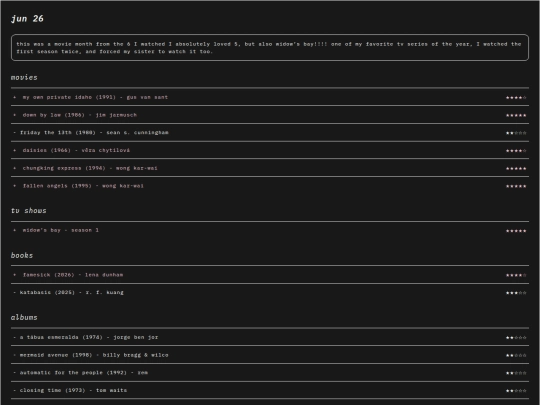Screen dimensions: 540x405
Task: Click the star rating for my own private idaho
Action: pos(516,98)
